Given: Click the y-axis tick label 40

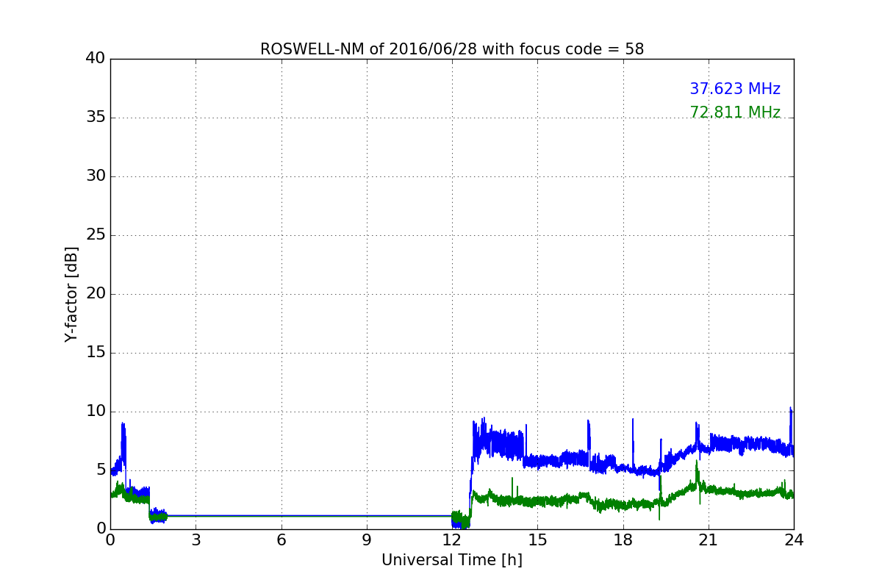Looking at the screenshot, I should pyautogui.click(x=96, y=59).
